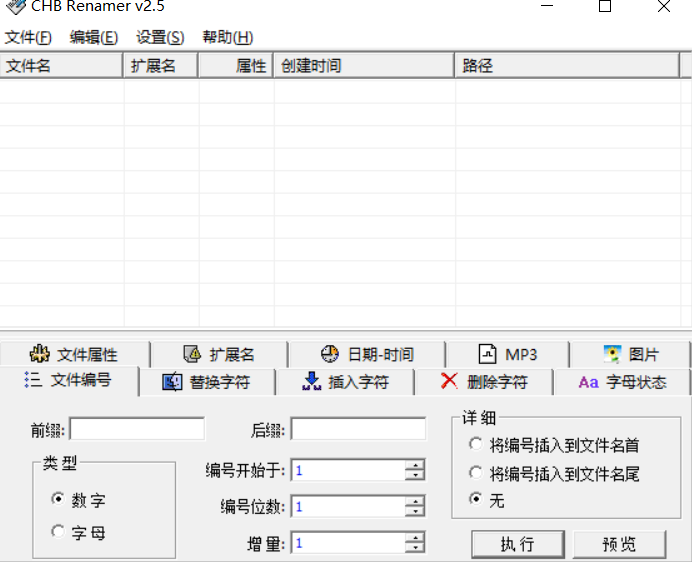This screenshot has width=692, height=562.
Task: Switch to the 扩展名 tab
Action: click(x=219, y=354)
